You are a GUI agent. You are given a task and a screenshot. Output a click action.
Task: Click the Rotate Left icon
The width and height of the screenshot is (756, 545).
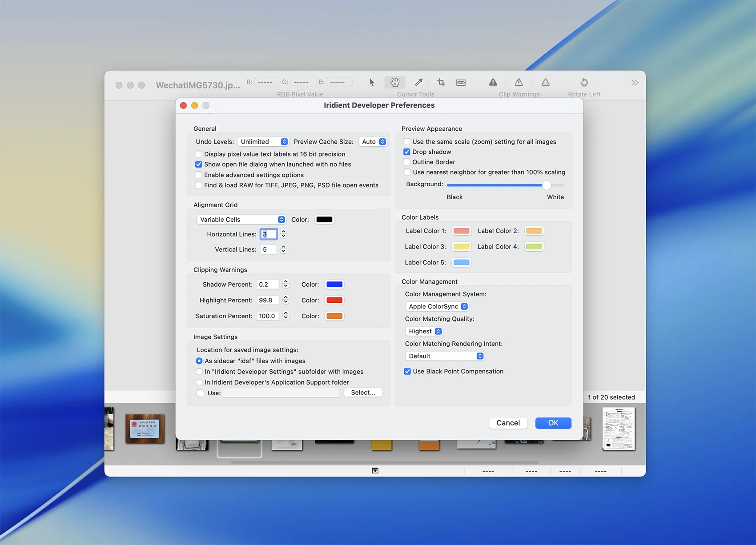click(584, 82)
